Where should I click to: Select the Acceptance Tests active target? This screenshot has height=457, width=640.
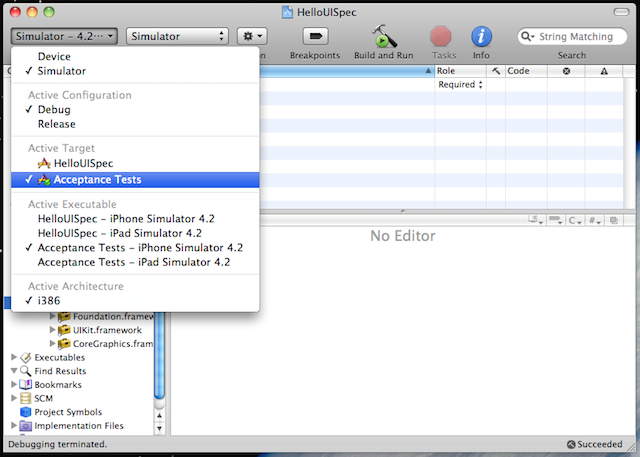point(135,180)
